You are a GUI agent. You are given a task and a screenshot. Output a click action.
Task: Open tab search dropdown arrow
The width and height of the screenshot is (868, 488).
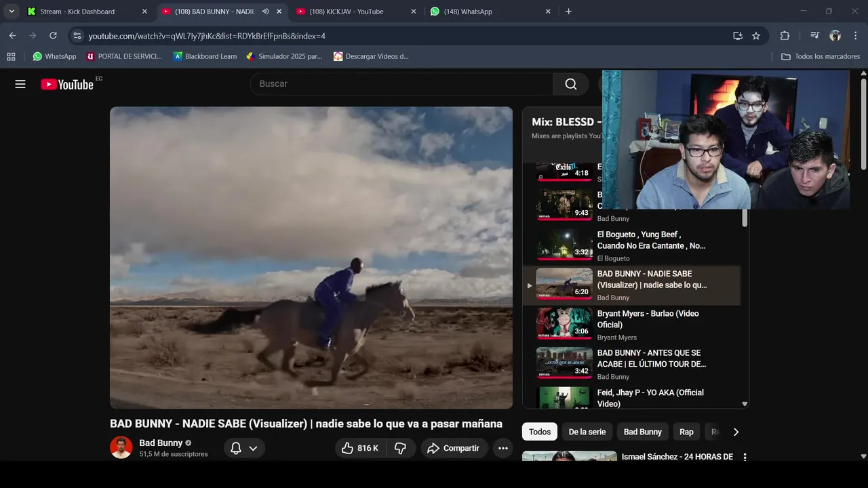tap(12, 12)
